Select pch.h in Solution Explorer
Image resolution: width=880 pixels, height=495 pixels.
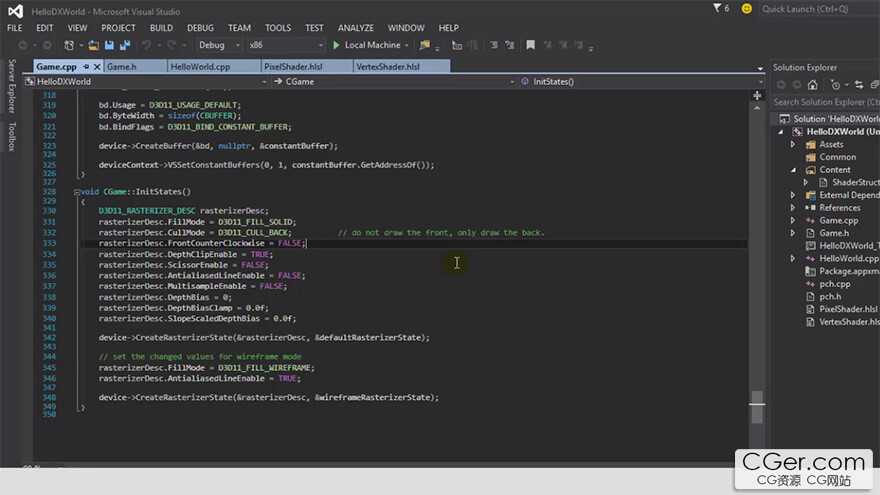point(830,296)
